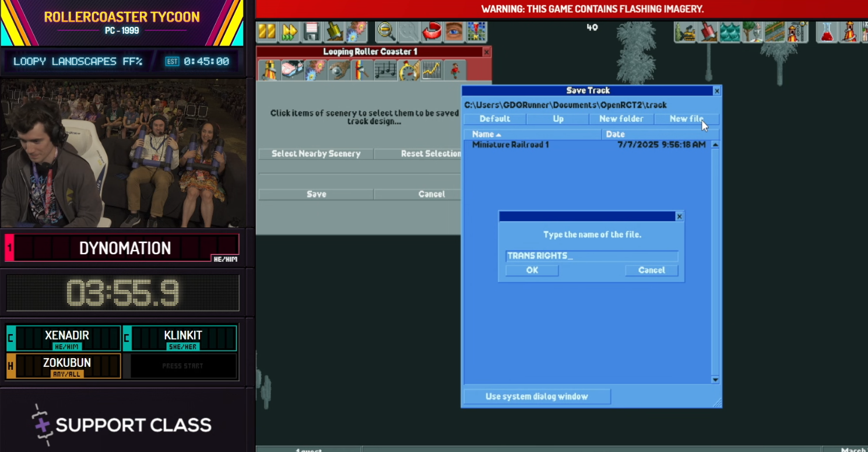This screenshot has height=452, width=868.
Task: Open the footpath construction tool
Action: coord(774,31)
